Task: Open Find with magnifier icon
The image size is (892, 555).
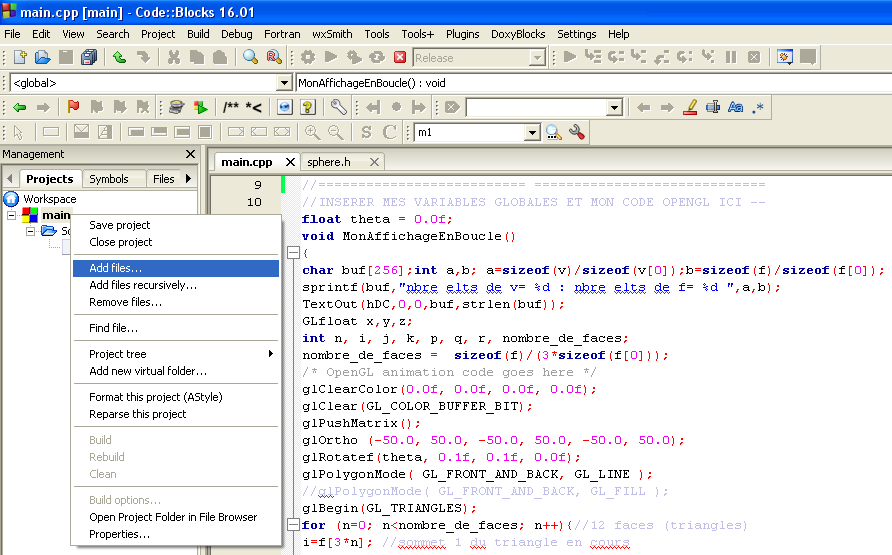Action: pyautogui.click(x=250, y=57)
